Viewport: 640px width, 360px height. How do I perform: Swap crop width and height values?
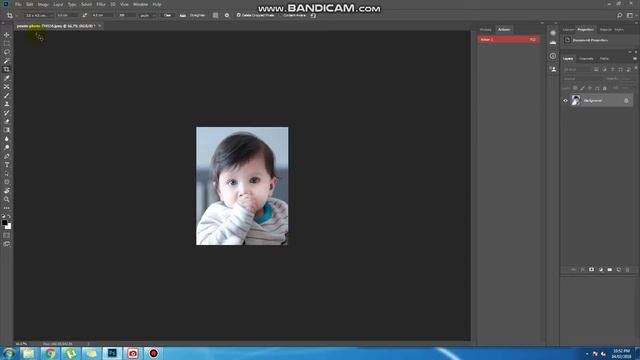click(84, 16)
